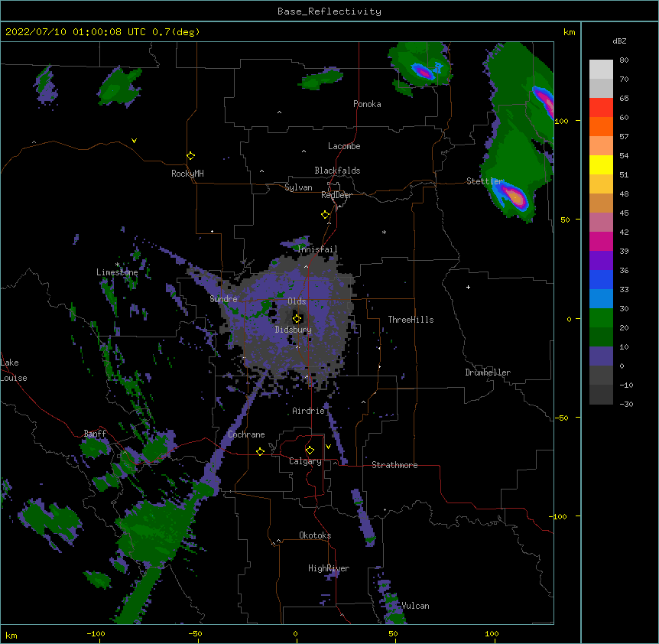Screen dimensions: 659x644
Task: Click the intense storm cell near Stettler
Action: tap(515, 197)
